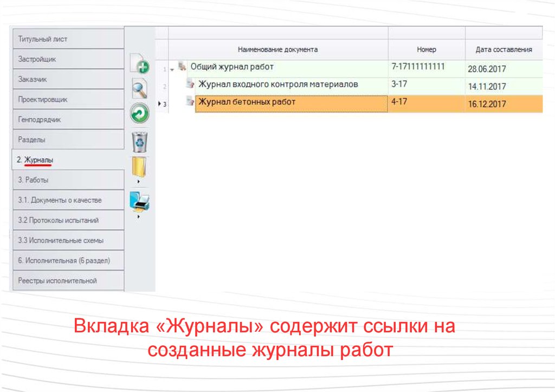The height and width of the screenshot is (392, 555).
Task: Click the printer icon
Action: click(x=139, y=202)
